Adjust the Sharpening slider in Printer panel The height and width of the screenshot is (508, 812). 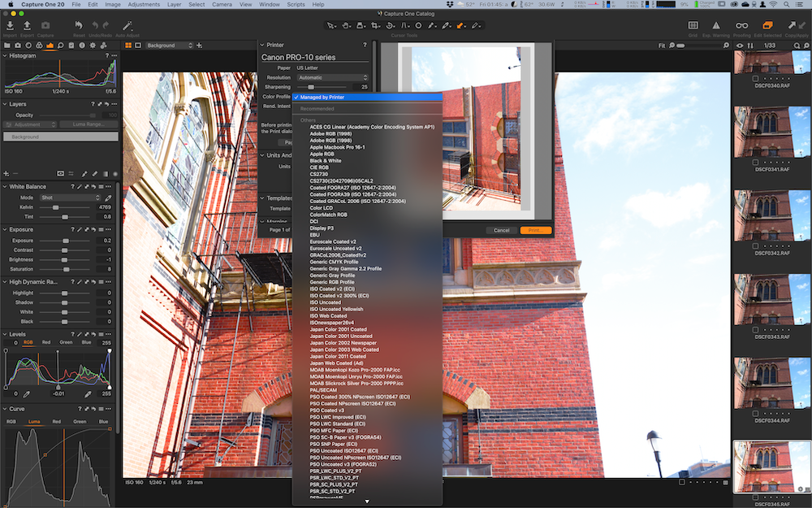[311, 86]
